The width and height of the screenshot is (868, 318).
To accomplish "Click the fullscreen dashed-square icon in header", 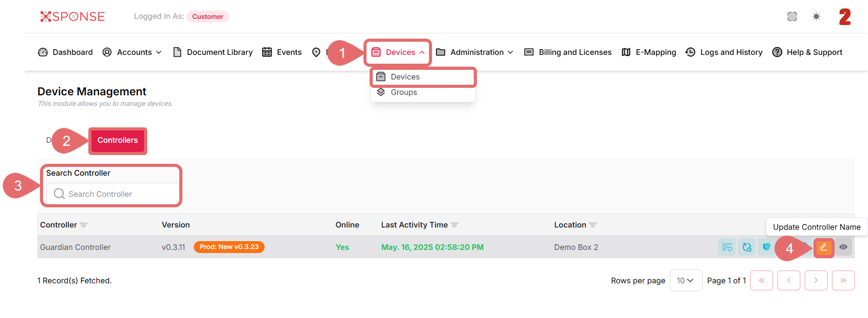I will (x=792, y=17).
